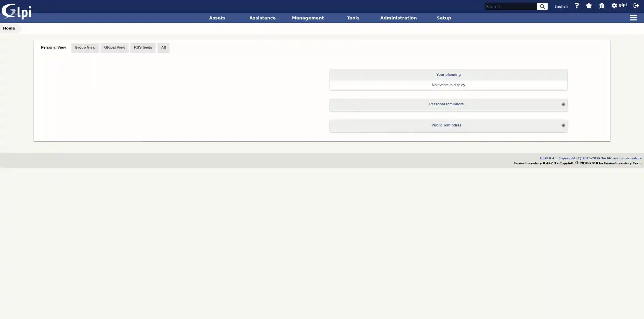
Task: Click the saved searches star icon
Action: [589, 6]
